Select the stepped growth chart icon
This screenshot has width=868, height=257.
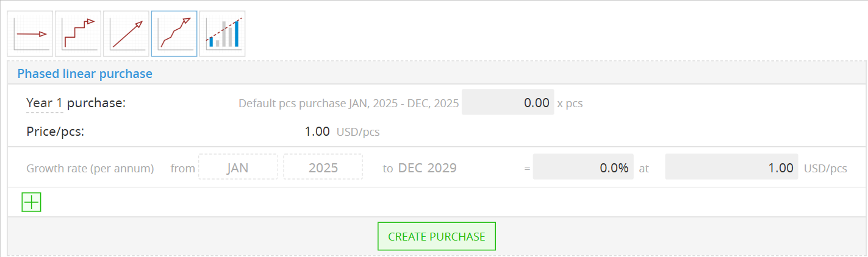[78, 34]
